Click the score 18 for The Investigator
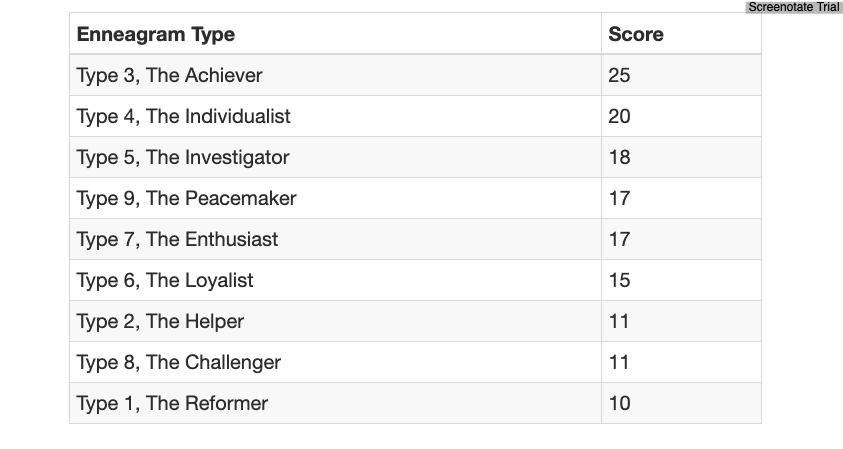Image resolution: width=843 pixels, height=449 pixels. [619, 157]
